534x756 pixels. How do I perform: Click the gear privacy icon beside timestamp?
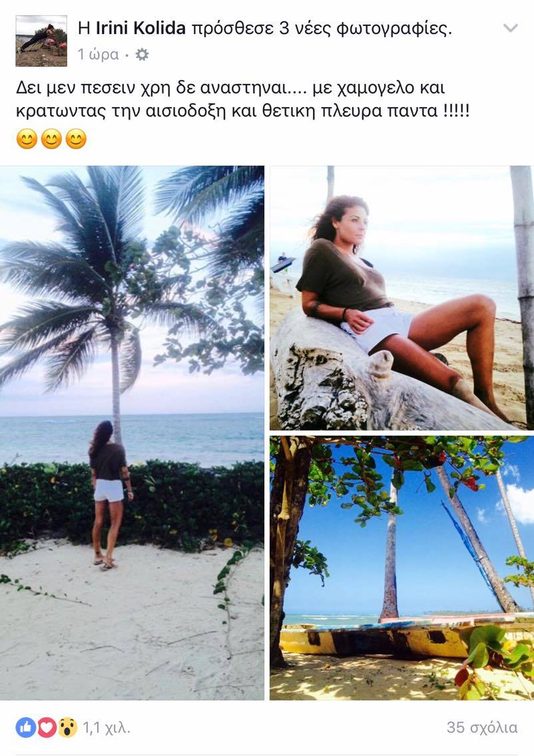142,55
